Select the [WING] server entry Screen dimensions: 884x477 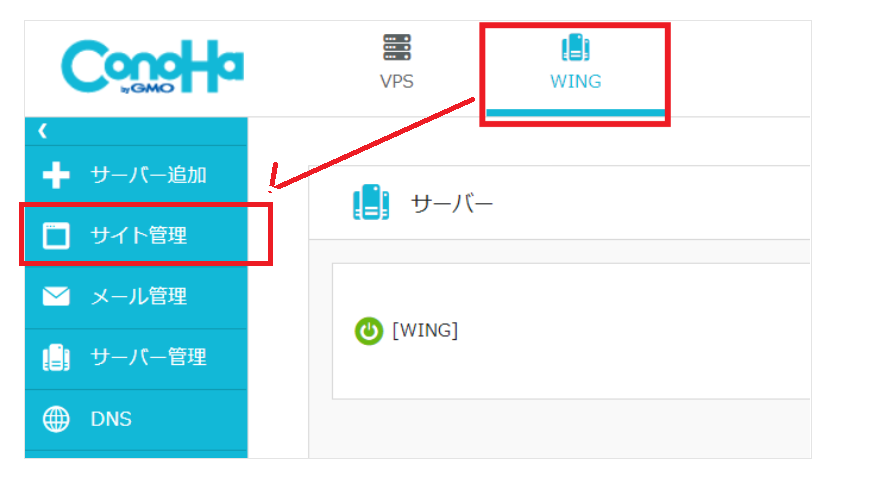tap(425, 330)
